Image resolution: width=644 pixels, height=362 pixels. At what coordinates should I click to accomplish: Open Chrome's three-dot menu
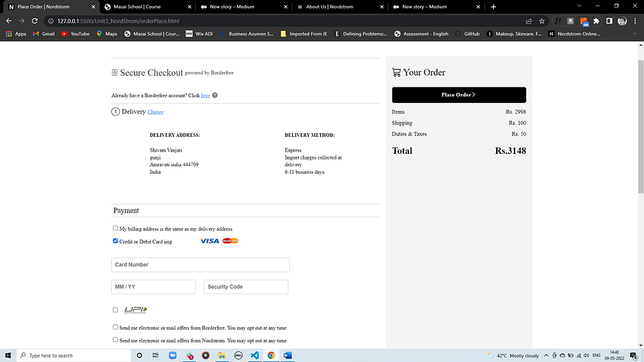[x=635, y=21]
